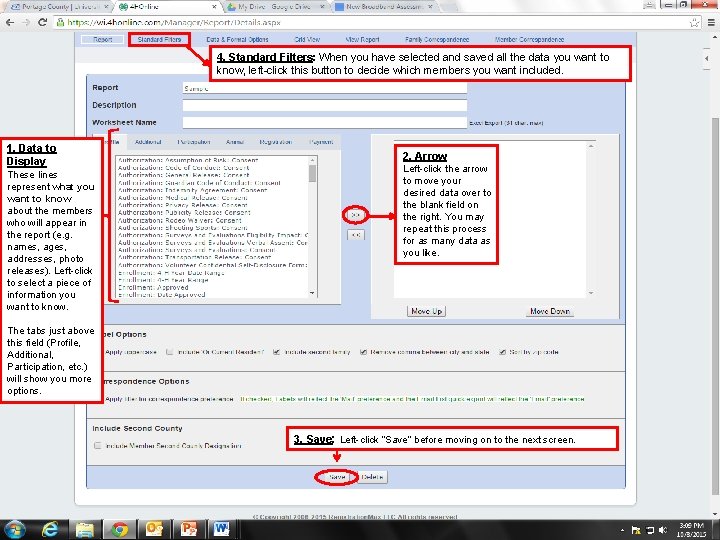Bookmark this page with the star icon
Viewport: 720px width, 540px height.
(x=694, y=22)
